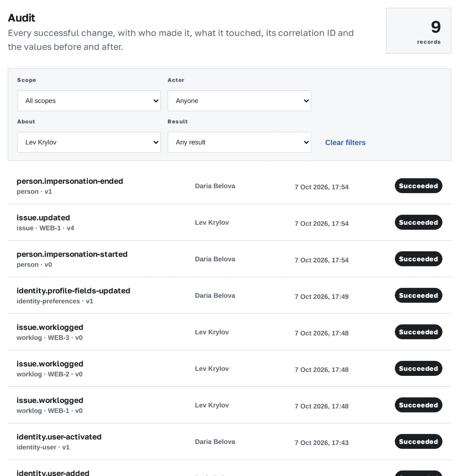
Task: Click Succeeded badge on issue.updated row
Action: [418, 223]
